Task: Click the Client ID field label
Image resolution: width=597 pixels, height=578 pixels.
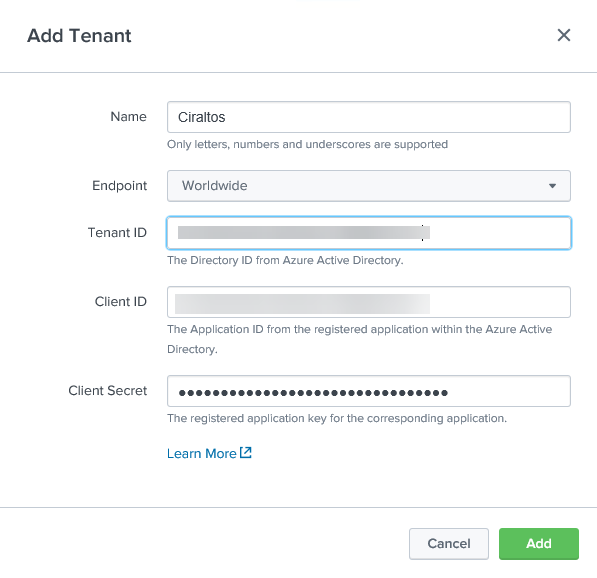Action: [121, 302]
